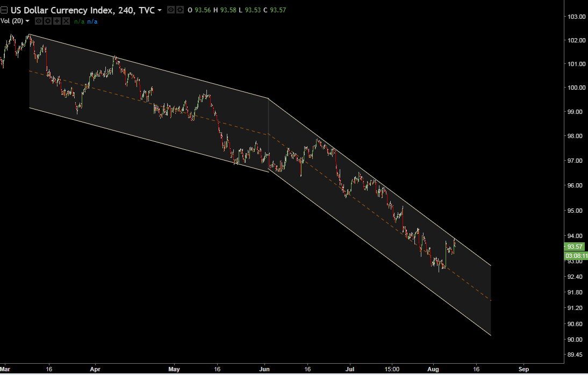Image resolution: width=588 pixels, height=375 pixels.
Task: Click the first n/a volume value
Action: [79, 21]
